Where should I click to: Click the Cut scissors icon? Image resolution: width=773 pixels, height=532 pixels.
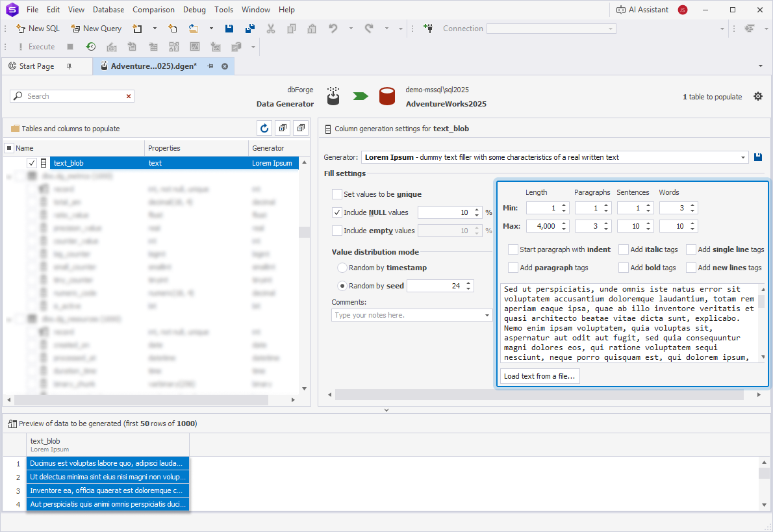coord(271,29)
